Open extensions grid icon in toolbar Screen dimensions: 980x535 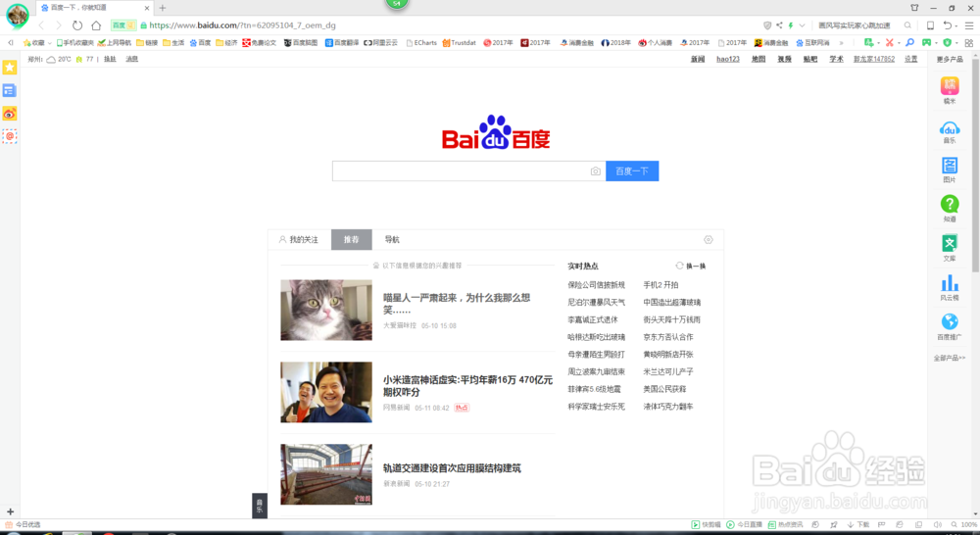[x=969, y=42]
